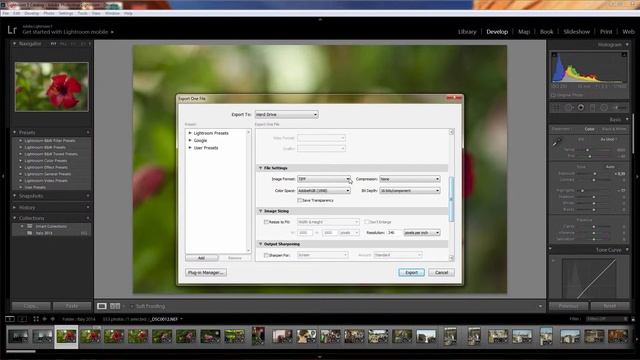Collapse the Output Sharpening section

(x=261, y=244)
